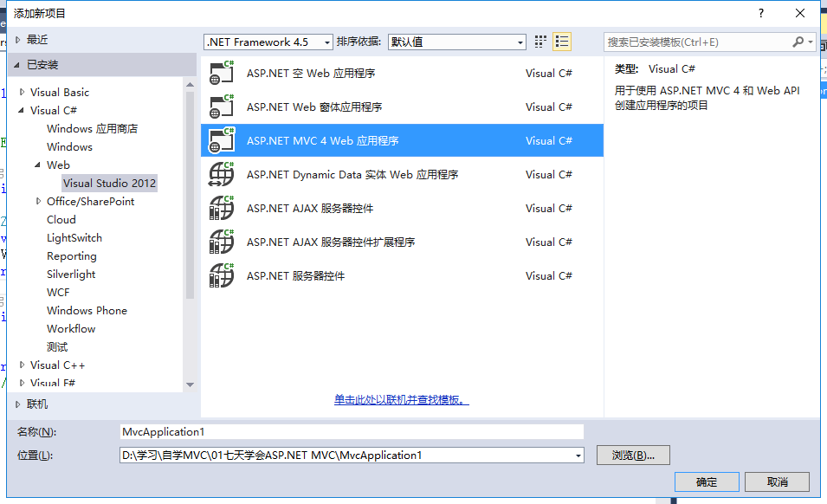Select the Cloud category
827x504 pixels.
tap(61, 219)
